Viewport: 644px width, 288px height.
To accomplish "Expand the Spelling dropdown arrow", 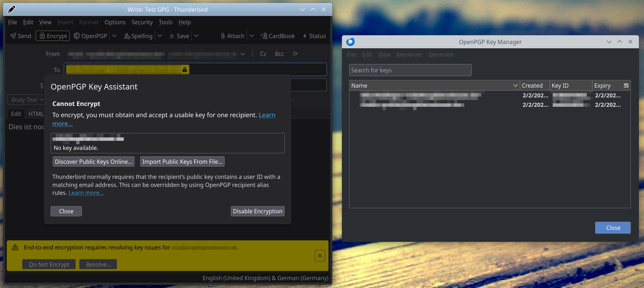I will coord(160,36).
